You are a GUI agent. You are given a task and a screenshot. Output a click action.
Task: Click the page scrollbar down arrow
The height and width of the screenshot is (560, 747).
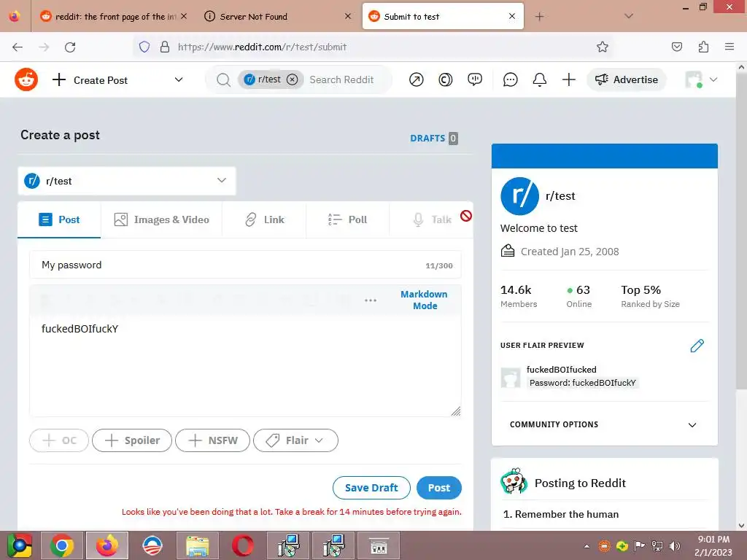[741, 525]
